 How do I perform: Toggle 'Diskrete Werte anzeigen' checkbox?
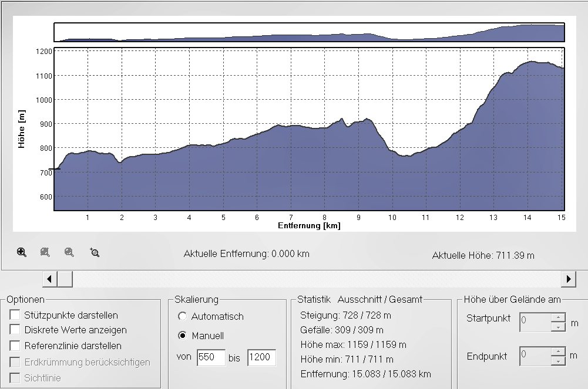pyautogui.click(x=15, y=330)
